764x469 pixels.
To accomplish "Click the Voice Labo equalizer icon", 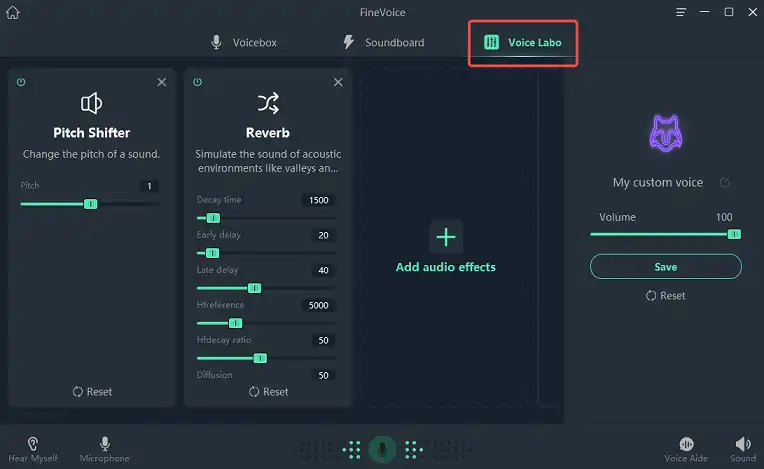I will tap(491, 42).
